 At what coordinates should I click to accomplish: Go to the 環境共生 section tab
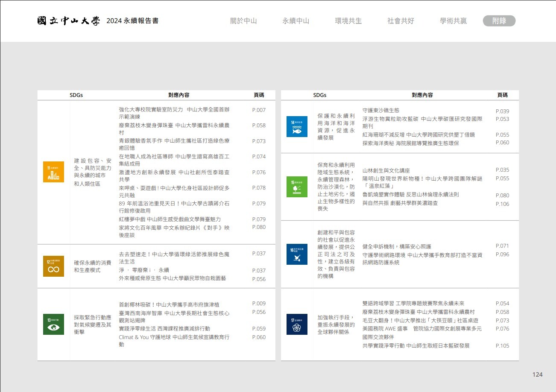[348, 21]
